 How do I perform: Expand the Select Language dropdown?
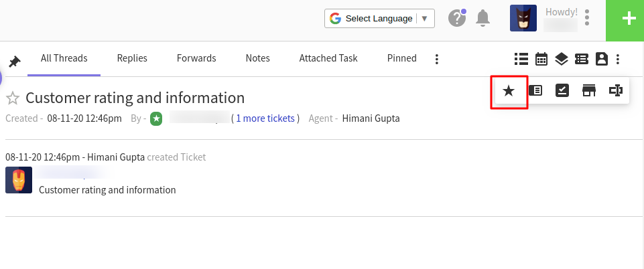click(x=379, y=19)
